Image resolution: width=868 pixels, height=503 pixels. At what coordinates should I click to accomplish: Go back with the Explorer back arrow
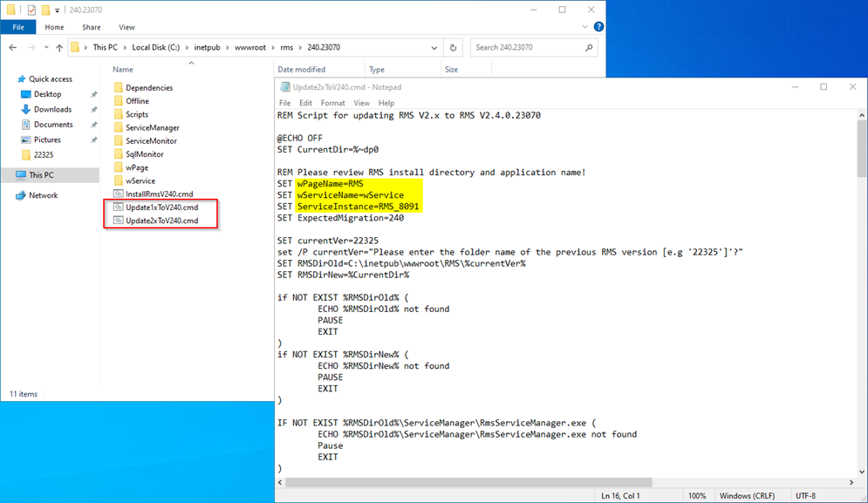pyautogui.click(x=13, y=48)
